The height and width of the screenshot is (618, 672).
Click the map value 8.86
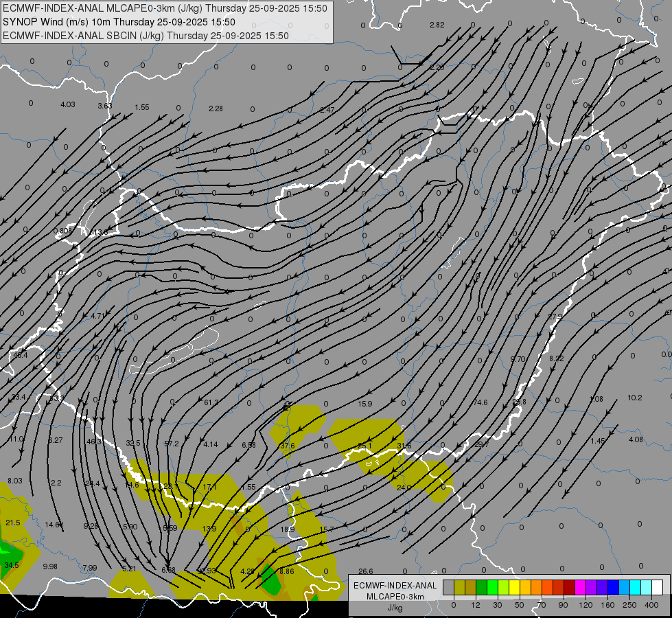coord(287,571)
